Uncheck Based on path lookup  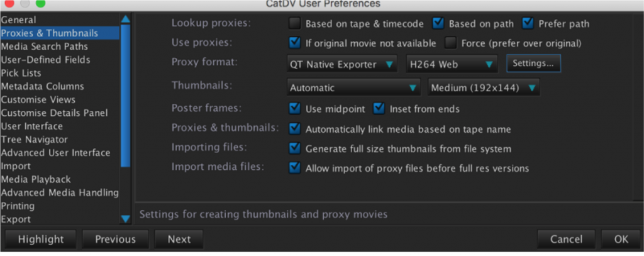[438, 23]
